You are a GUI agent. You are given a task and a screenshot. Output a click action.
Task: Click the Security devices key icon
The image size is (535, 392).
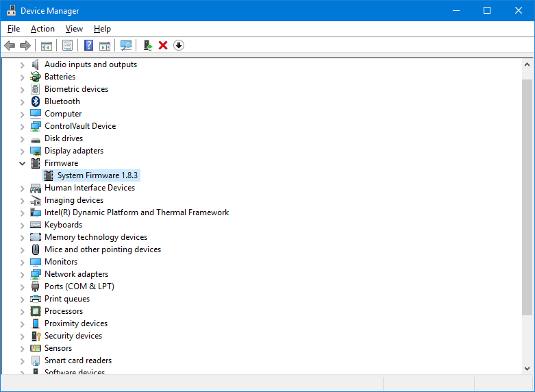tap(36, 336)
